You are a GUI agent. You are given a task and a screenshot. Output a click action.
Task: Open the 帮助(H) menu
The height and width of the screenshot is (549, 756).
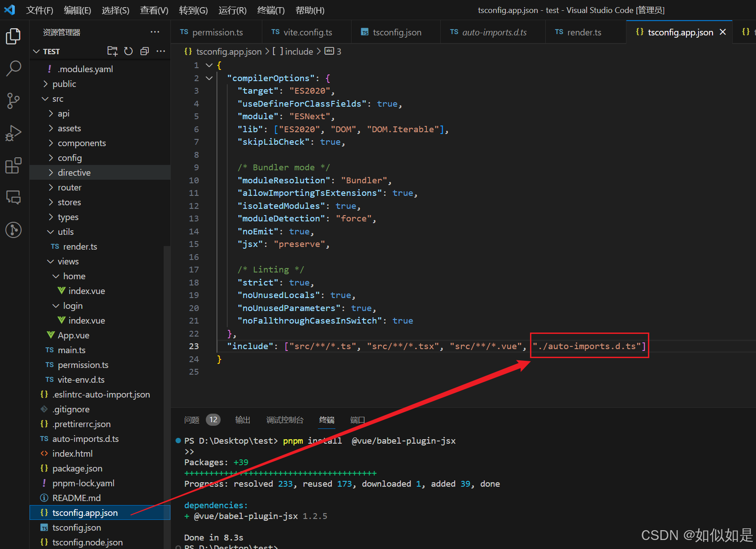[310, 10]
